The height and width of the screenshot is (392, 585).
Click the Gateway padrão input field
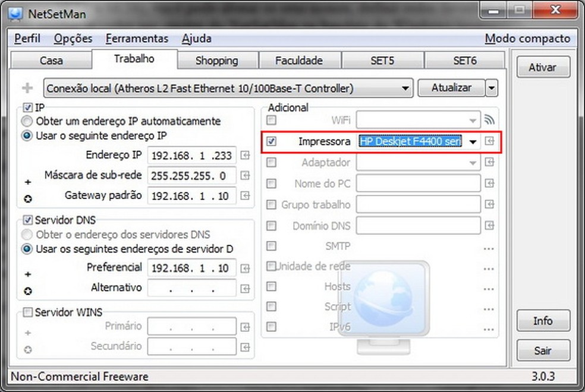coord(192,195)
